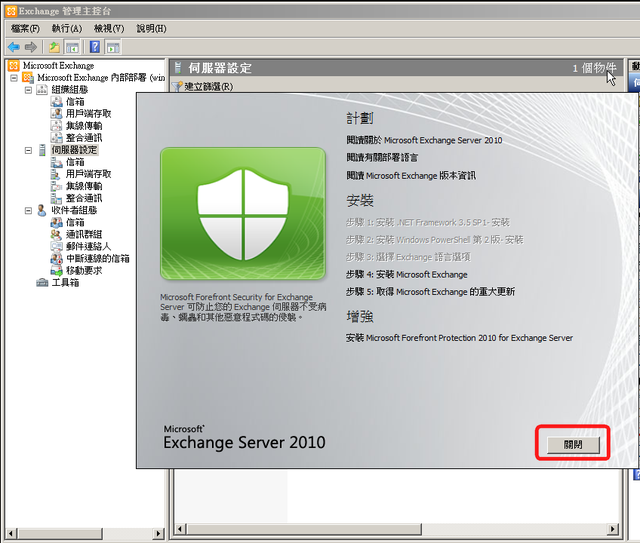
Task: Click the 伺服器設定 server icon in tree
Action: 42,150
